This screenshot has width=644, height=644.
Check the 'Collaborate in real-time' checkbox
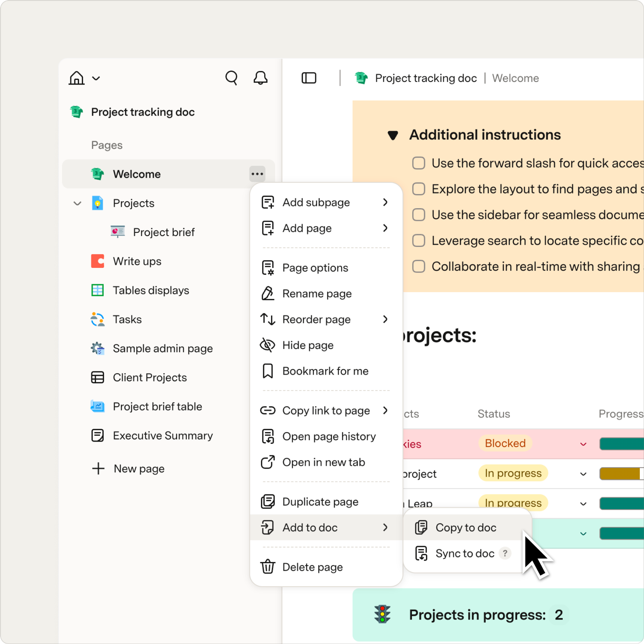tap(419, 266)
